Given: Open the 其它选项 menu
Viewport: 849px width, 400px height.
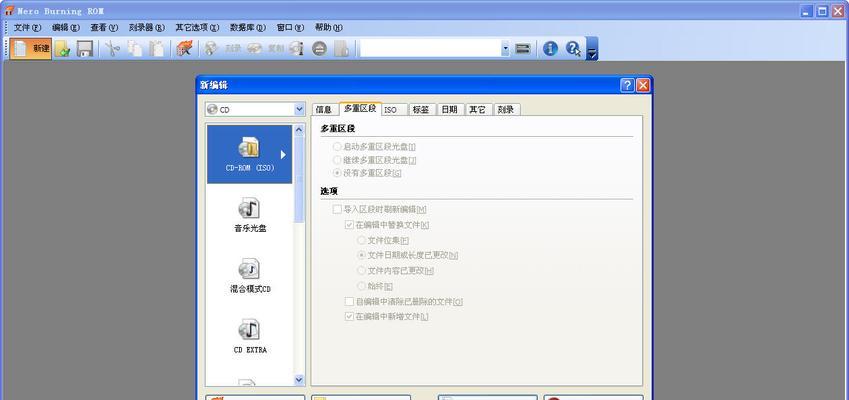Looking at the screenshot, I should pyautogui.click(x=197, y=28).
